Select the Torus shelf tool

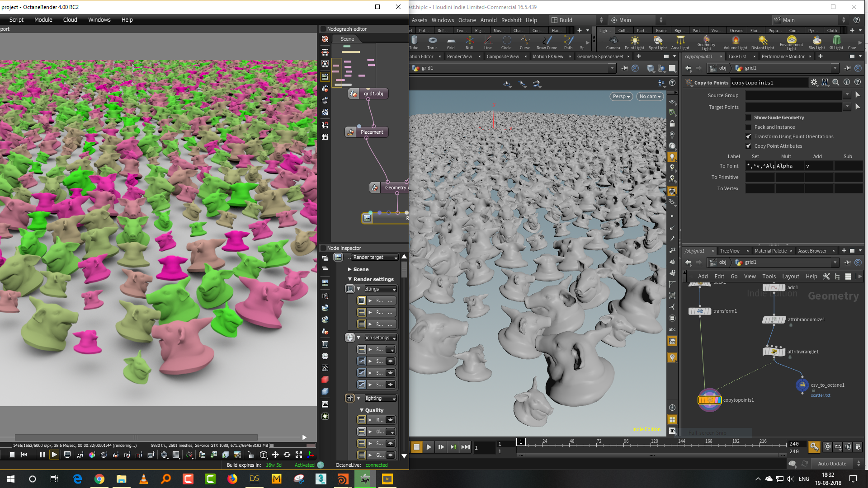[432, 42]
